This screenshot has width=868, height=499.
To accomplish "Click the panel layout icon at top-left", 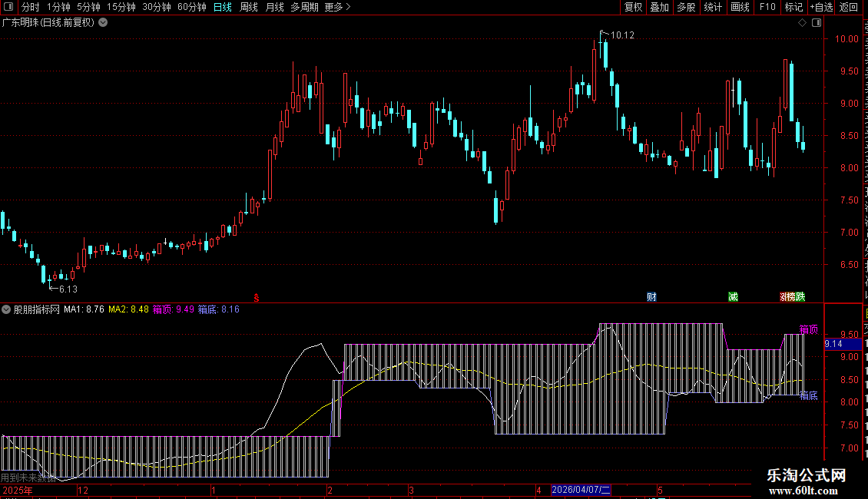I will tap(8, 7).
